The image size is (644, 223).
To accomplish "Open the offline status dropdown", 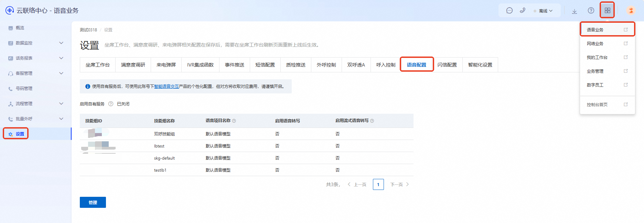I will pos(543,11).
